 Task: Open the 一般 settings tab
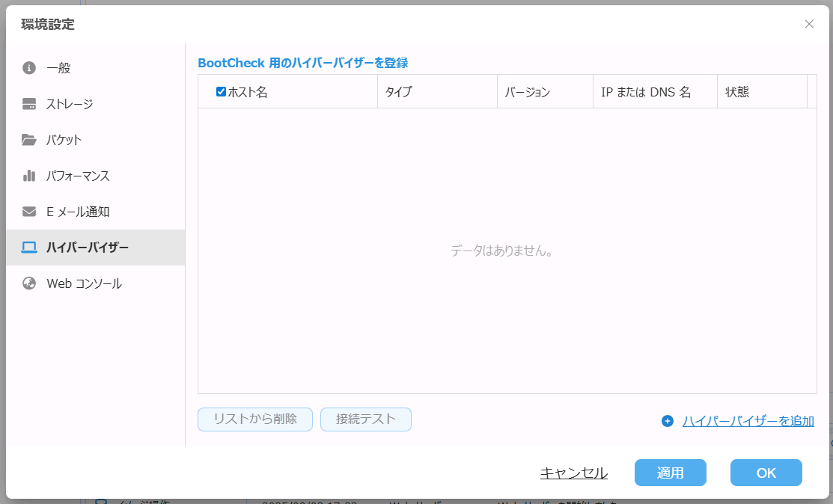pos(58,68)
